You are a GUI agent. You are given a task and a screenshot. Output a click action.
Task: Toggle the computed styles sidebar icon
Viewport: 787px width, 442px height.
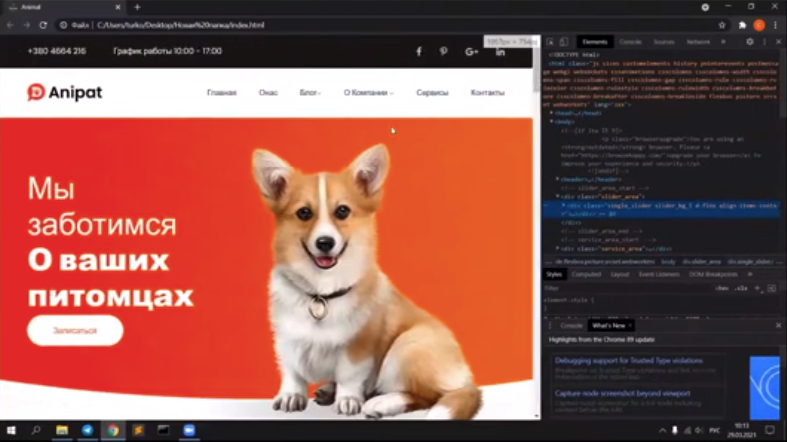point(771,288)
